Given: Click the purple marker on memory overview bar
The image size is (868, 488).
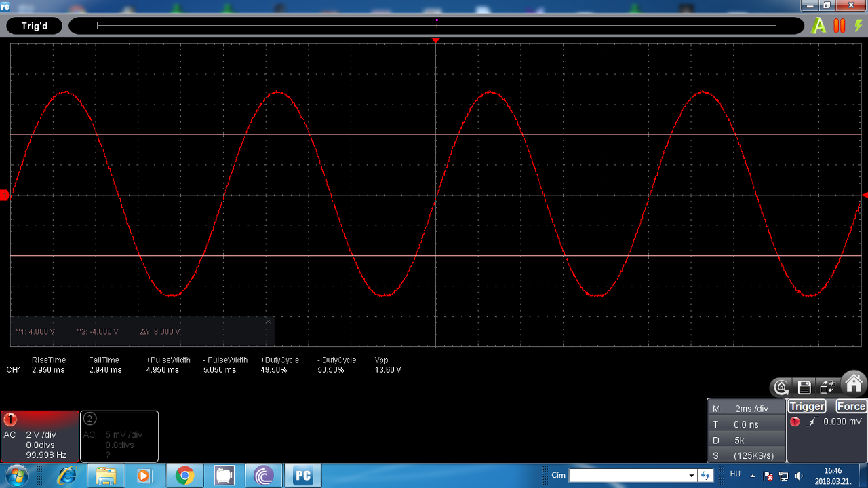Looking at the screenshot, I should pyautogui.click(x=437, y=22).
